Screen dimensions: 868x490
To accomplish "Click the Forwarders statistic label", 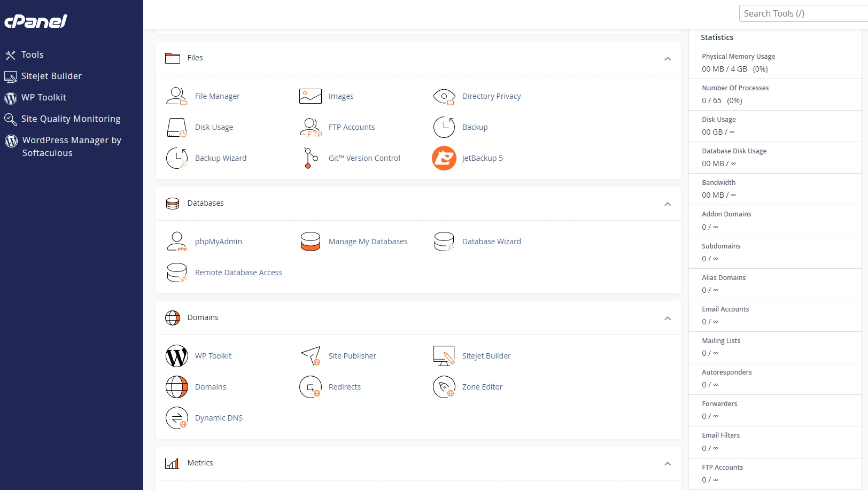I will [x=719, y=404].
